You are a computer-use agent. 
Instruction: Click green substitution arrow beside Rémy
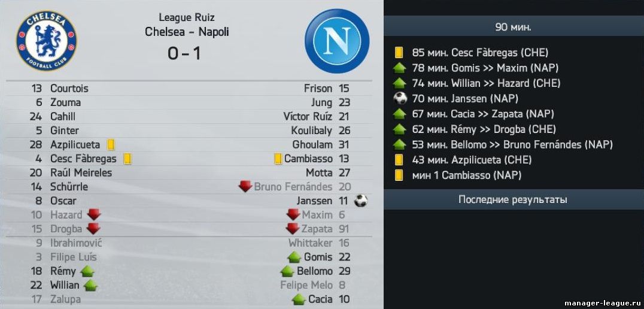click(x=87, y=271)
